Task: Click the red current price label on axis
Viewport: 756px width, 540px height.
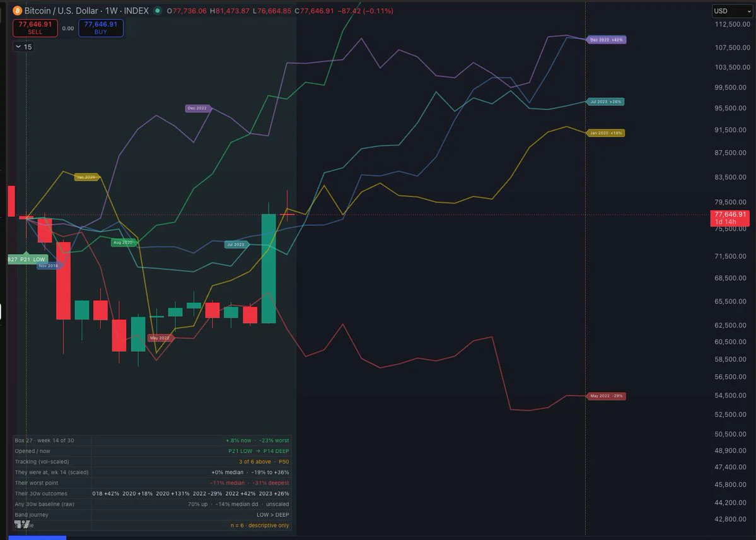Action: 730,218
